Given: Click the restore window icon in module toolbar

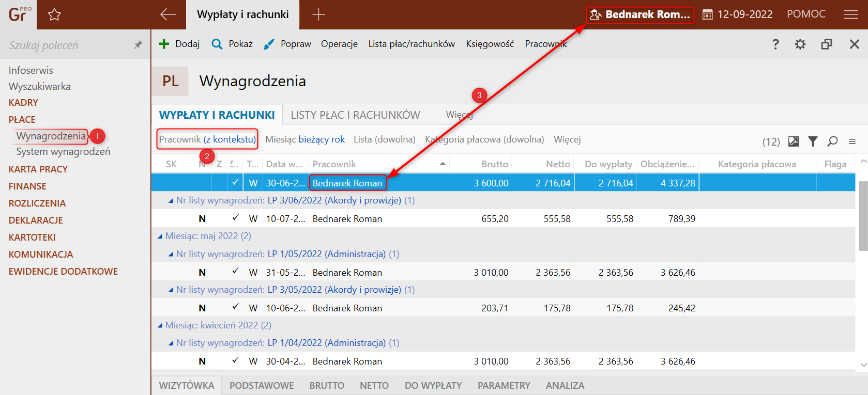Looking at the screenshot, I should [x=827, y=44].
